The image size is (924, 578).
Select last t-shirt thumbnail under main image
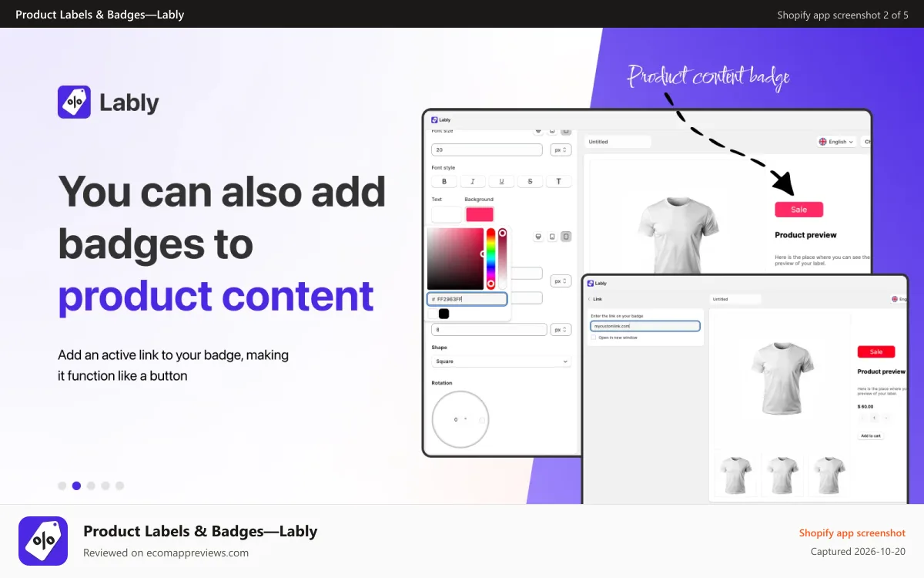pyautogui.click(x=829, y=476)
